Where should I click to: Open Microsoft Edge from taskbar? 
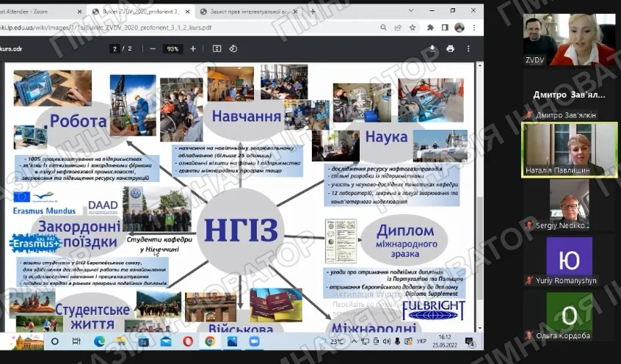(99, 341)
